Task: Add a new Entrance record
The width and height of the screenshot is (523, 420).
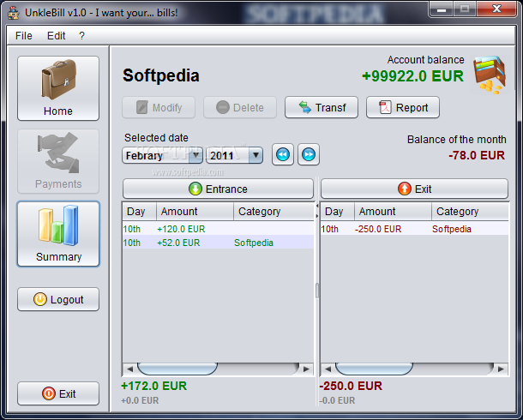Action: pyautogui.click(x=218, y=189)
